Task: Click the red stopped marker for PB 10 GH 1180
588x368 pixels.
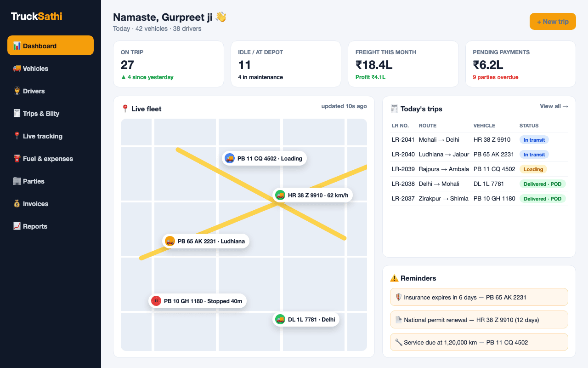Action: (x=156, y=301)
